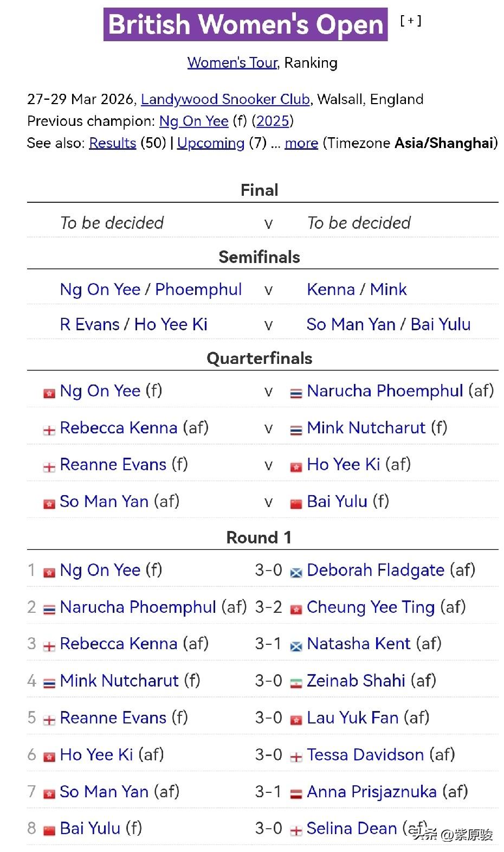Image resolution: width=504 pixels, height=852 pixels.
Task: Click Hong Kong flag beside quarterfinal Ng On Yee
Action: [x=49, y=393]
